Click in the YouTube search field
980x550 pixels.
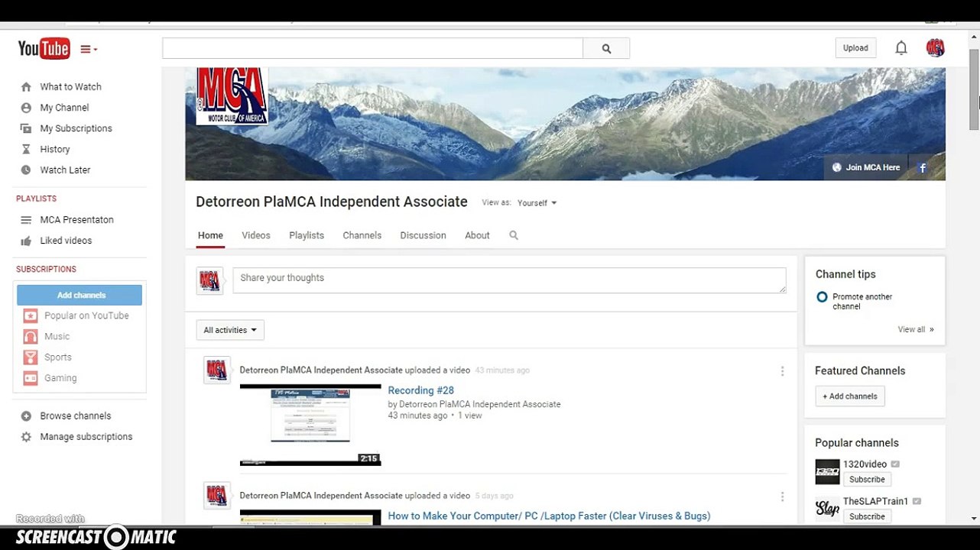[x=372, y=48]
